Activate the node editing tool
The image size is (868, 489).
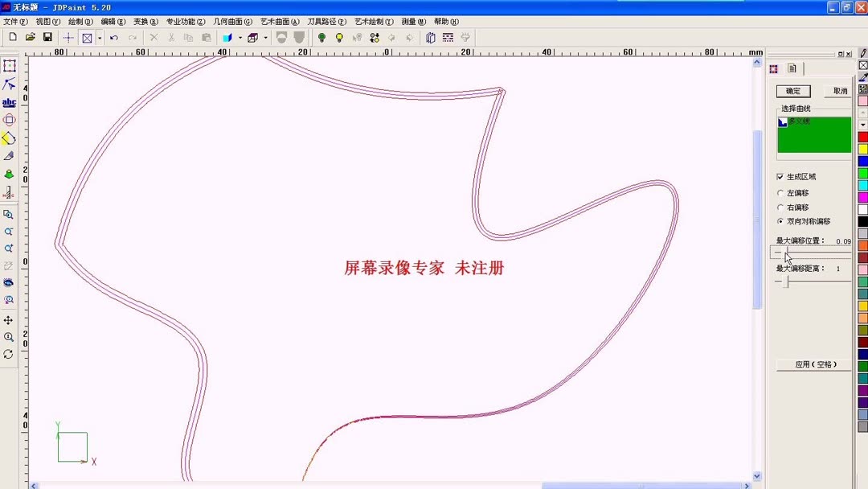tap(9, 84)
